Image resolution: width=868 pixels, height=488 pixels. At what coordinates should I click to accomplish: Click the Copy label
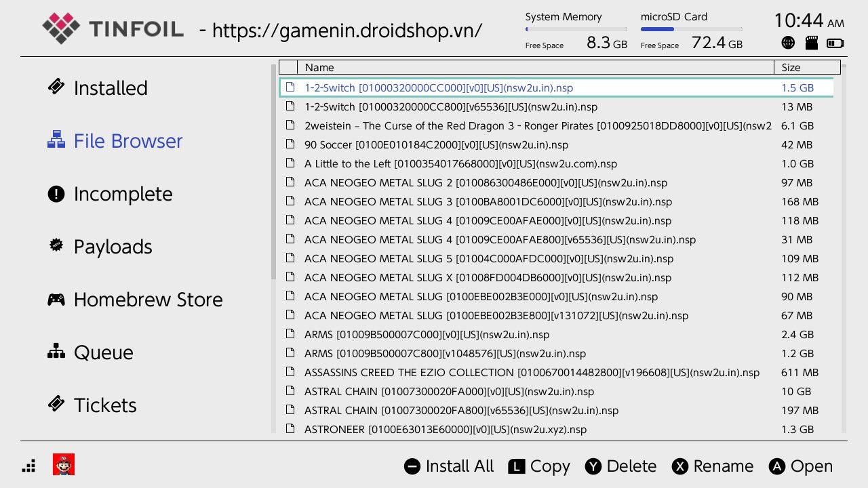(x=550, y=467)
